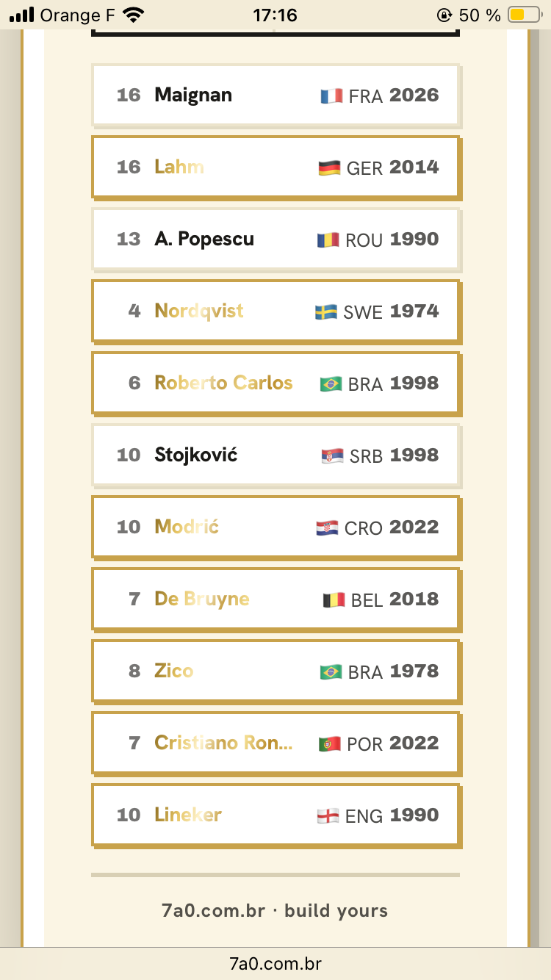This screenshot has width=551, height=980.
Task: Tap the 17:16 clock in status bar
Action: click(275, 15)
